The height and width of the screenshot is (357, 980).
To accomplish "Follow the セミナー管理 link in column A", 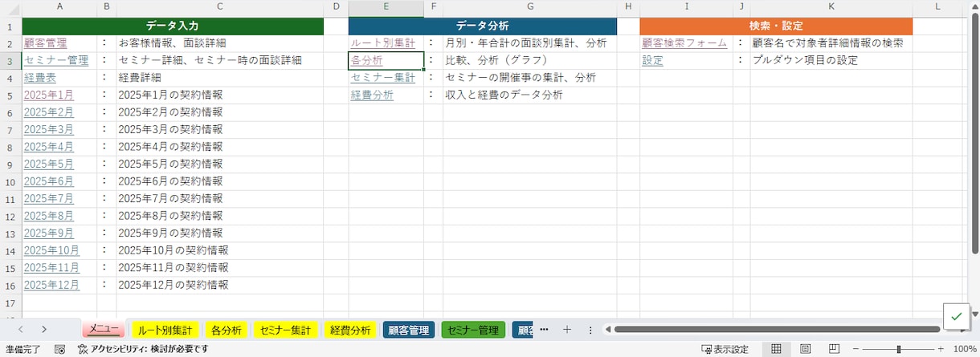I will coord(56,60).
